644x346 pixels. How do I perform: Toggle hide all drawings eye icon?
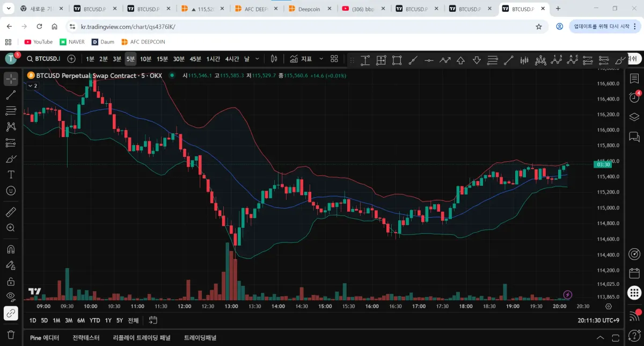[x=11, y=297]
